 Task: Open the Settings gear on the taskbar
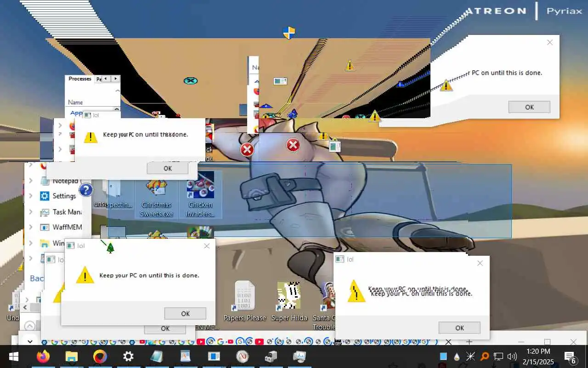pos(128,356)
